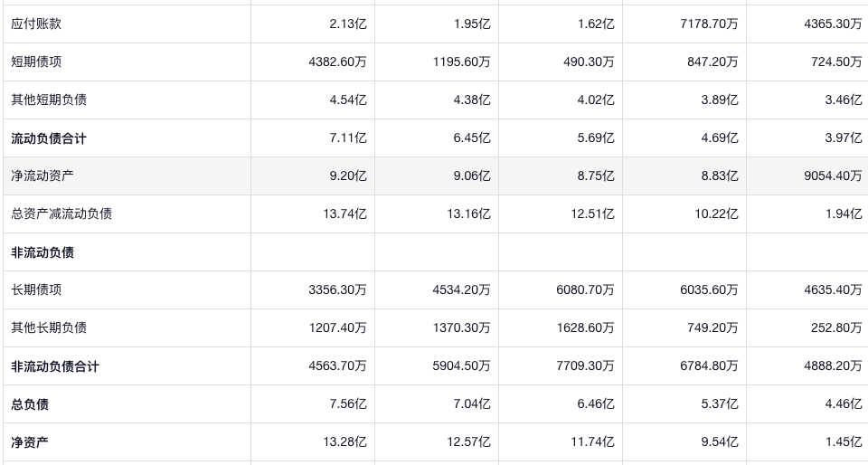Click the 4382.60万 short-term debt cell
The image size is (868, 465).
point(337,62)
